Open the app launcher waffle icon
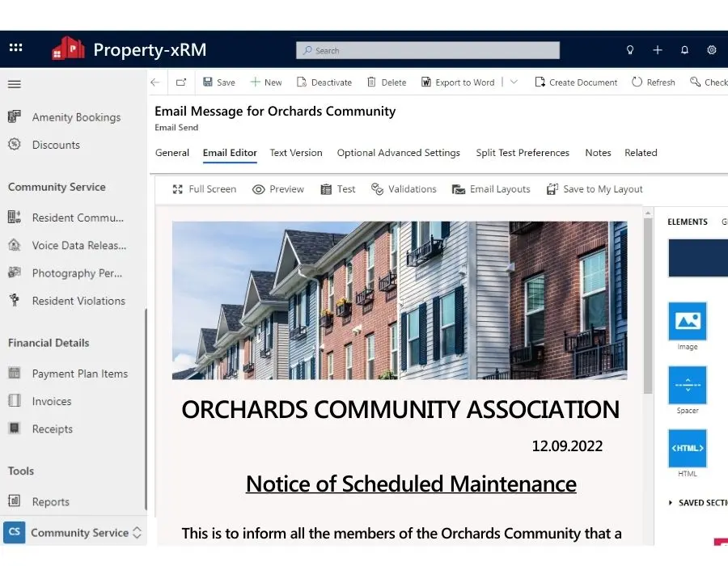 tap(16, 48)
